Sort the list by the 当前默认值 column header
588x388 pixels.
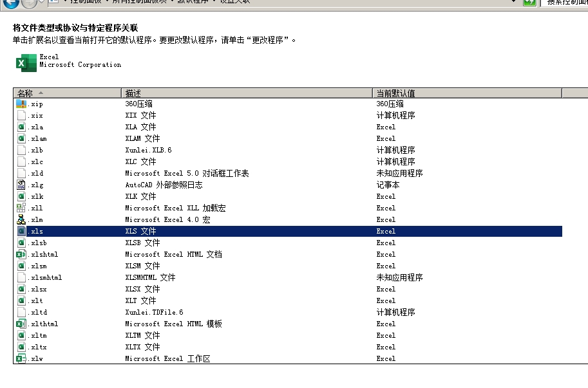(x=468, y=93)
